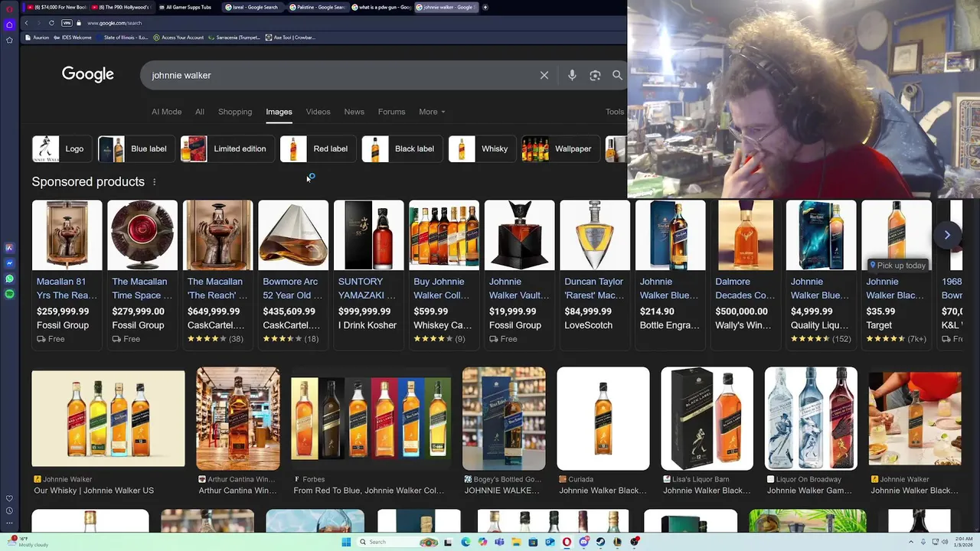Switch to the Videos tab

pos(318,112)
